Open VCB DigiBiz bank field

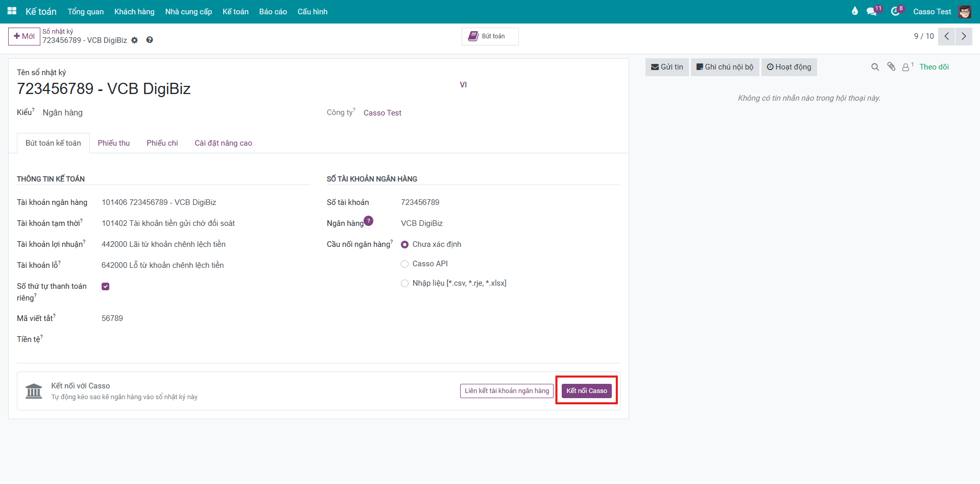[x=422, y=223]
